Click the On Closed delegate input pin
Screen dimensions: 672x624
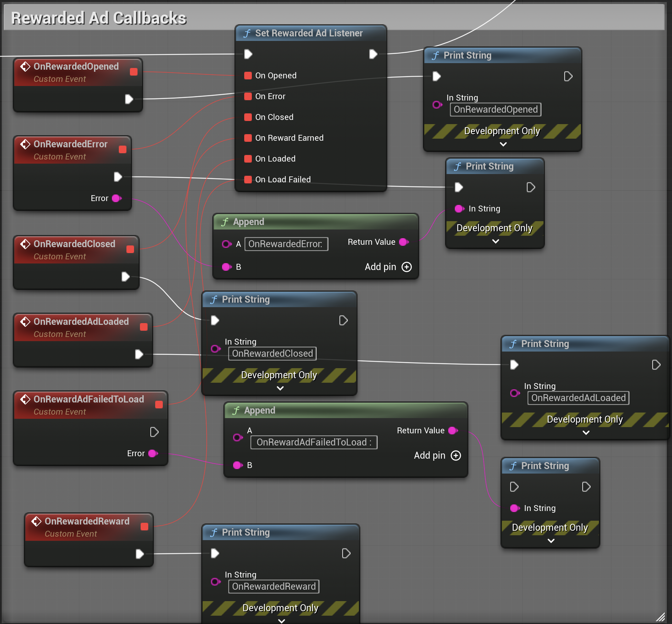pyautogui.click(x=248, y=117)
